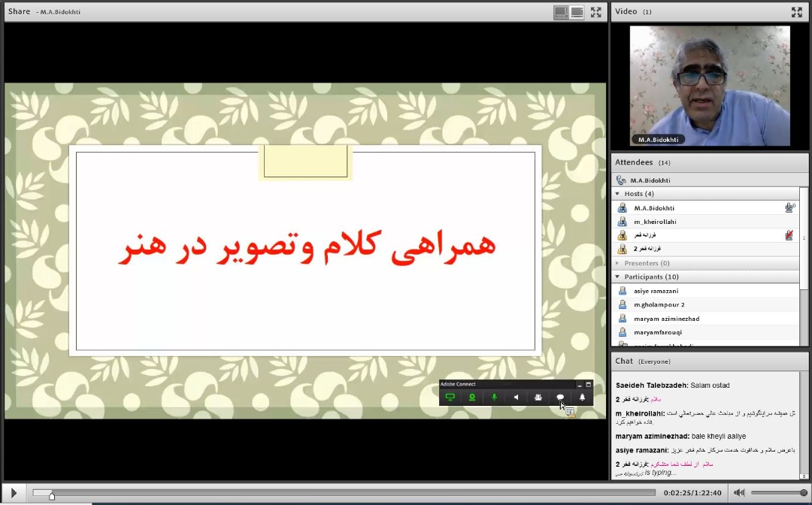812x505 pixels.
Task: Expand the Share pod to full screen
Action: click(595, 12)
